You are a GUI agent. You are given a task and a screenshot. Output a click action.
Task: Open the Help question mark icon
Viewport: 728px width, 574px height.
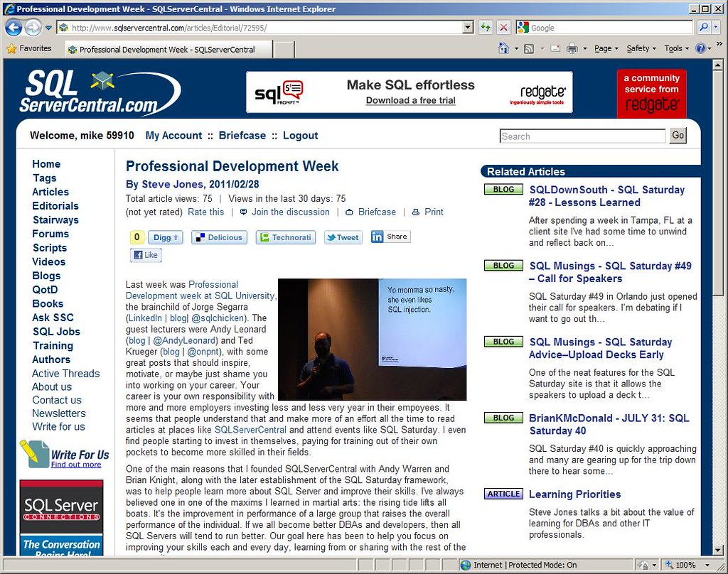[x=700, y=48]
